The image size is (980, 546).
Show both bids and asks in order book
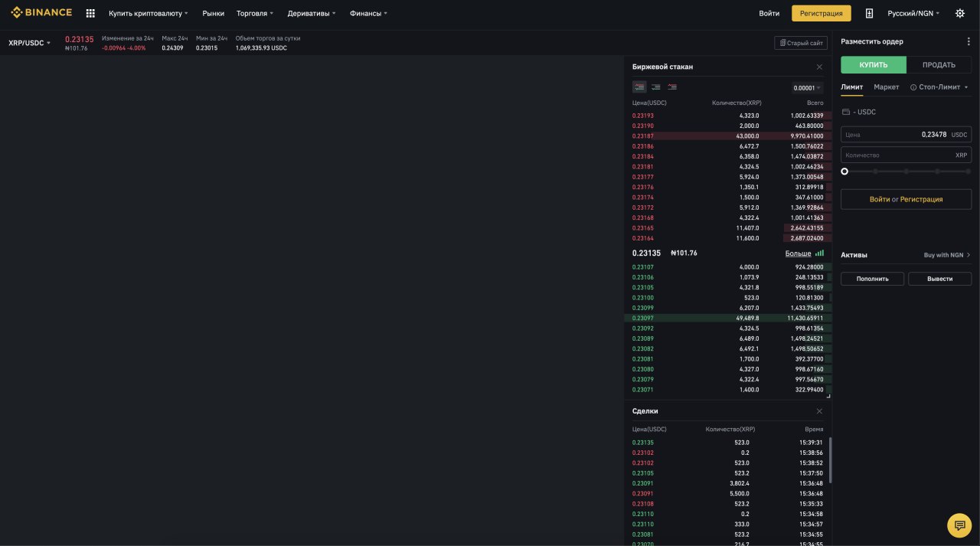(x=639, y=87)
